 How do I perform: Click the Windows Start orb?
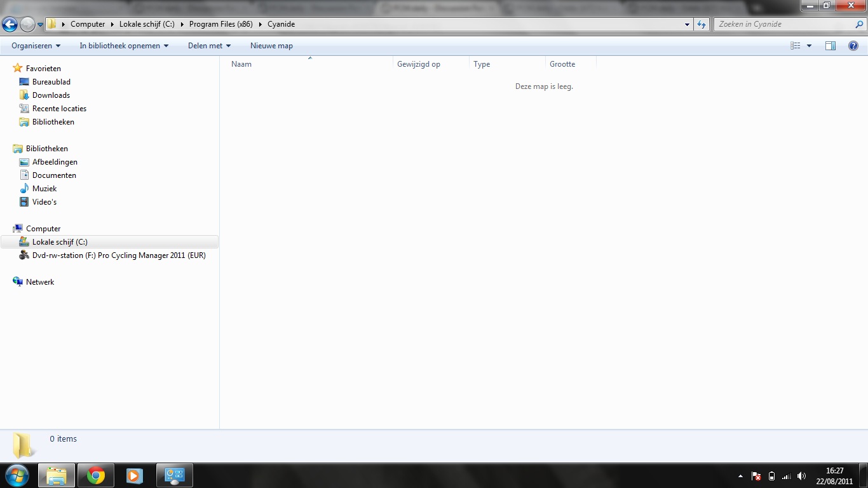(17, 475)
